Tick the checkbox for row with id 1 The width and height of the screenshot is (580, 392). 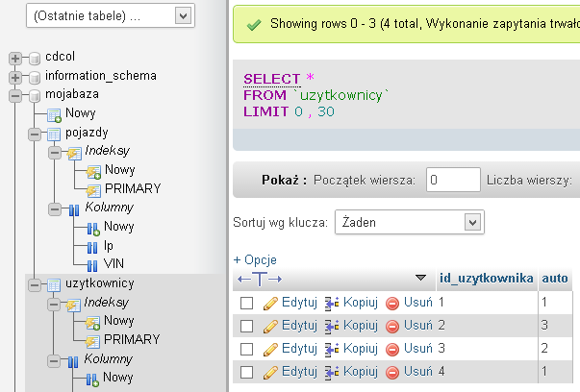click(x=246, y=303)
